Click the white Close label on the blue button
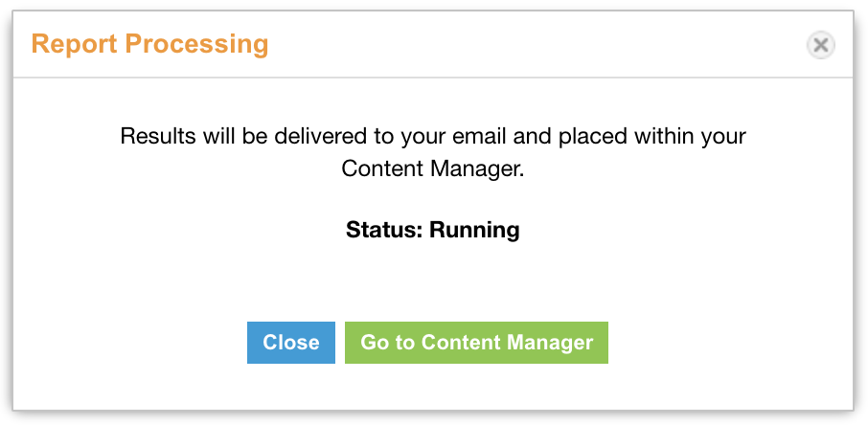868x425 pixels. click(x=291, y=343)
